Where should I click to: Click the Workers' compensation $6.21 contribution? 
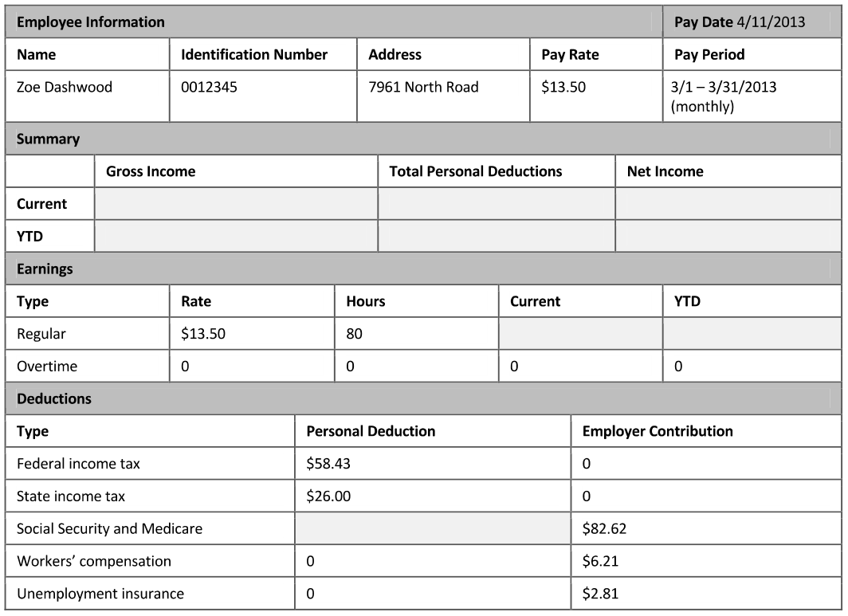click(x=599, y=561)
